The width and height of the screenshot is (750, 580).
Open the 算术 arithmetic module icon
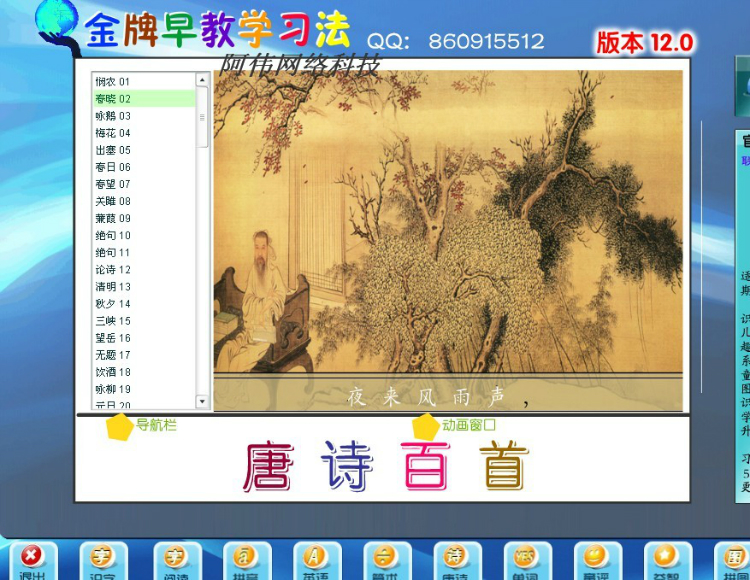pos(386,560)
